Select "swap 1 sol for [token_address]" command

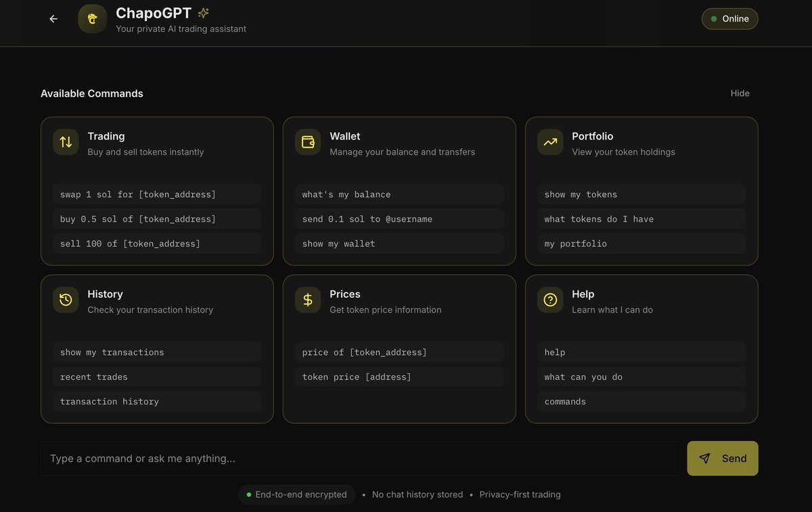(157, 194)
